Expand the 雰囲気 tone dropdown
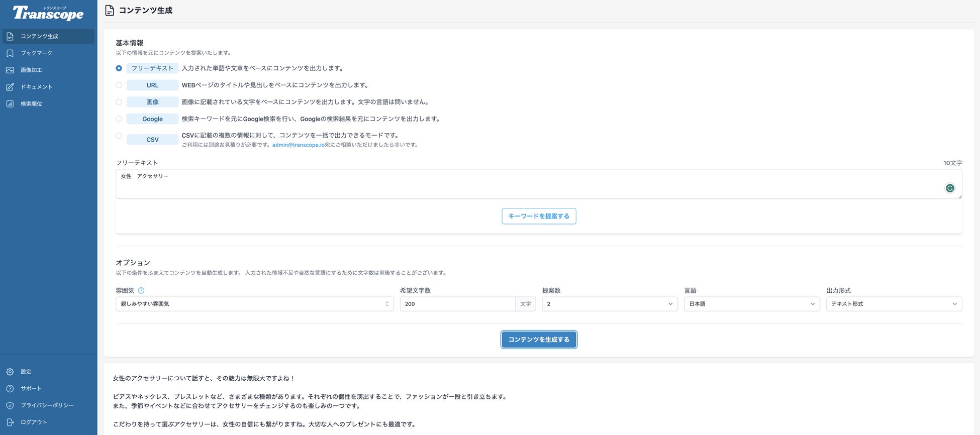The height and width of the screenshot is (435, 980). 255,304
